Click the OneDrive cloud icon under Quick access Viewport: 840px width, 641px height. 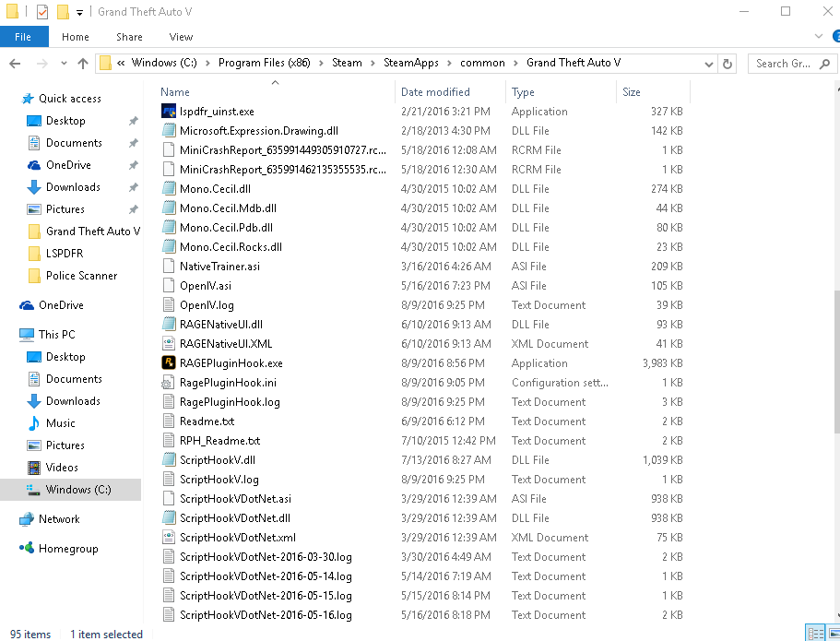tap(34, 165)
